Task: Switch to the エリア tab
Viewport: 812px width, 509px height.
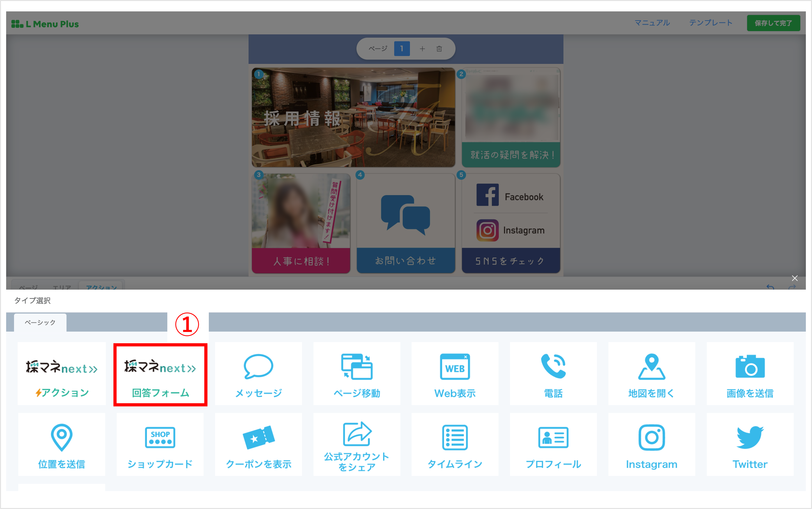Action: (x=62, y=287)
